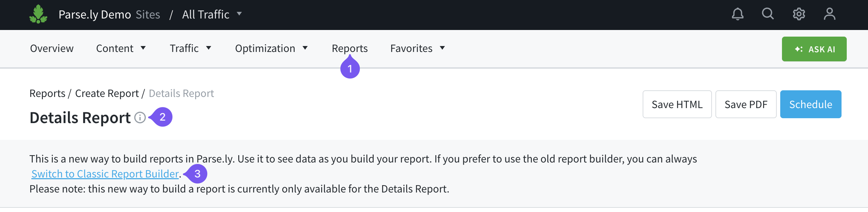Click the purple step 1 marker
This screenshot has width=868, height=212.
tap(350, 69)
